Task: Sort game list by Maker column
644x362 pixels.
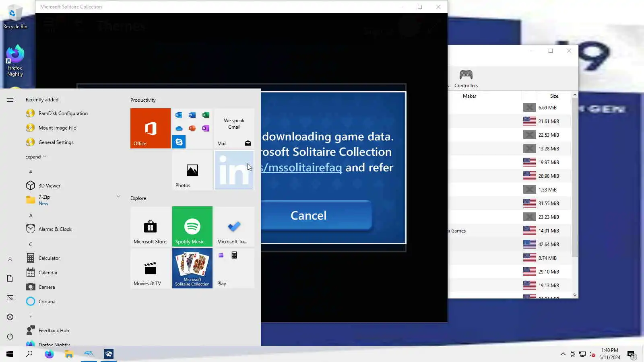Action: [469, 96]
